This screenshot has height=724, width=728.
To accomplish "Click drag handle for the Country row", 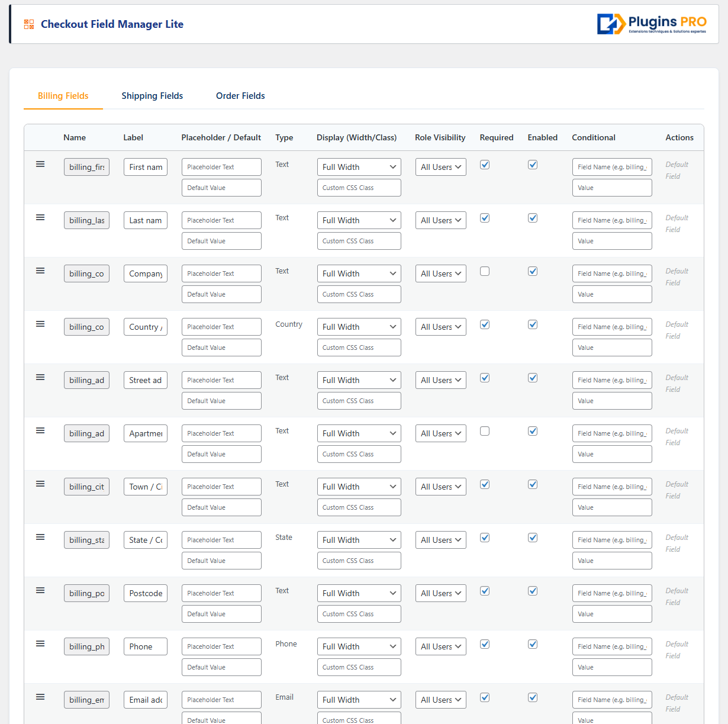I will tap(40, 324).
